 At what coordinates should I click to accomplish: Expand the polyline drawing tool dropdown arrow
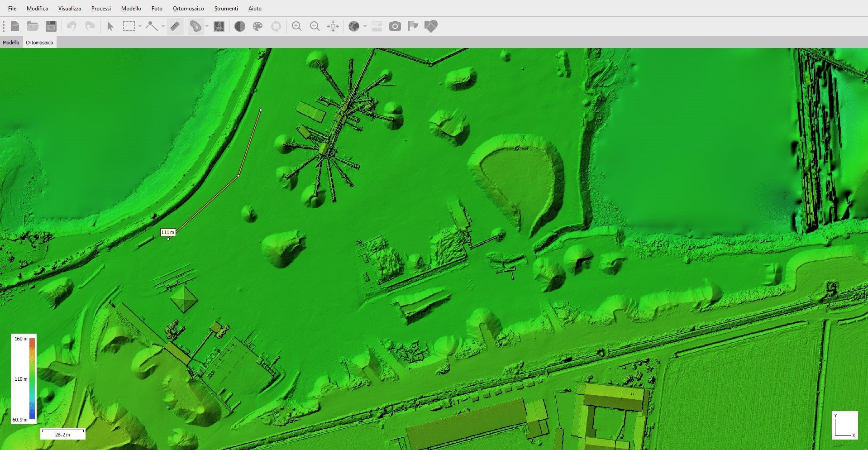[x=163, y=26]
